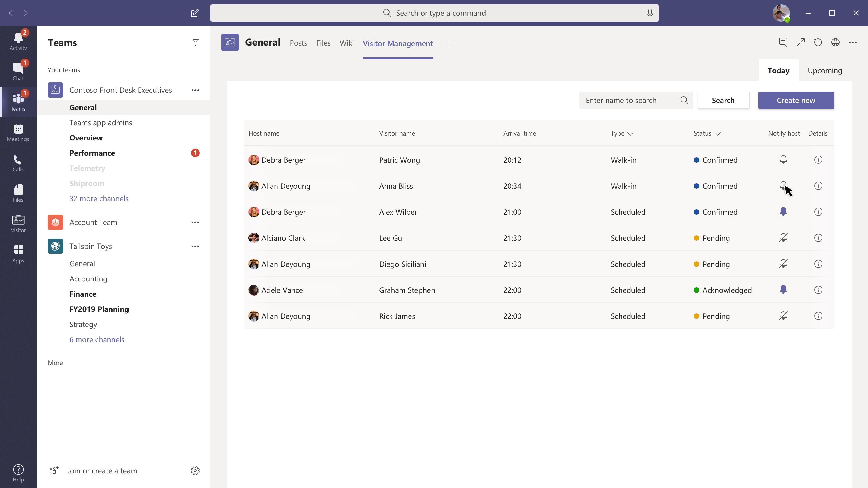Open the tab in website globe icon
868x488 pixels.
(x=835, y=43)
